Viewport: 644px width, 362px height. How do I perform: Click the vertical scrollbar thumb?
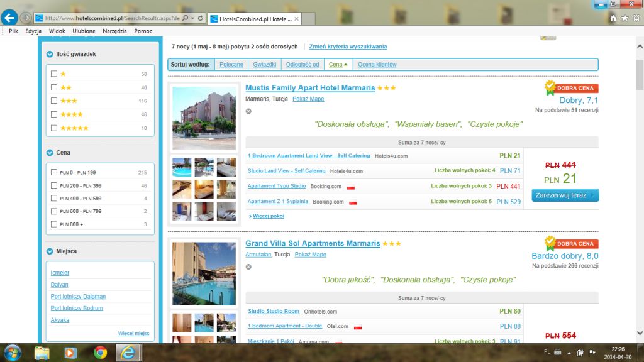coord(640,75)
